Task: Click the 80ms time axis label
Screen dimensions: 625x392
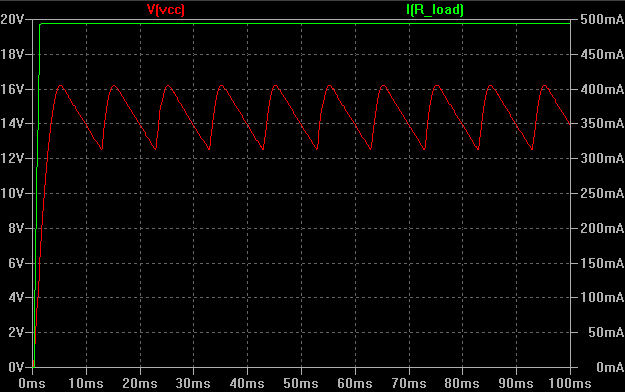Action: tap(462, 384)
